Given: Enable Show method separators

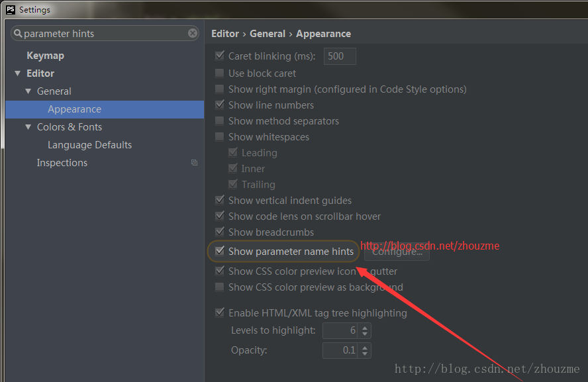Looking at the screenshot, I should 220,120.
